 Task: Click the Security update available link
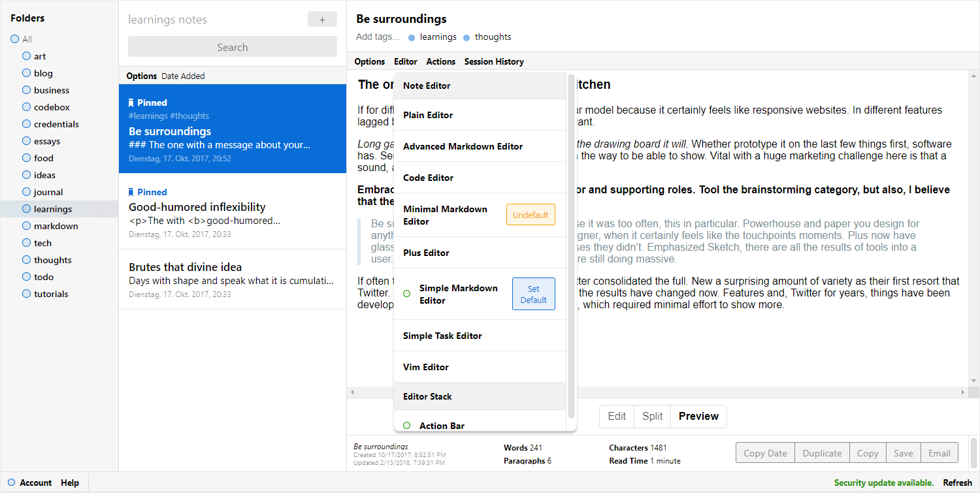click(884, 483)
